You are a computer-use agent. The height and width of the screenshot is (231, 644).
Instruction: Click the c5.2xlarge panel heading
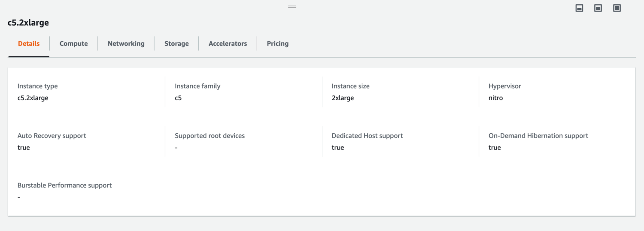(28, 23)
